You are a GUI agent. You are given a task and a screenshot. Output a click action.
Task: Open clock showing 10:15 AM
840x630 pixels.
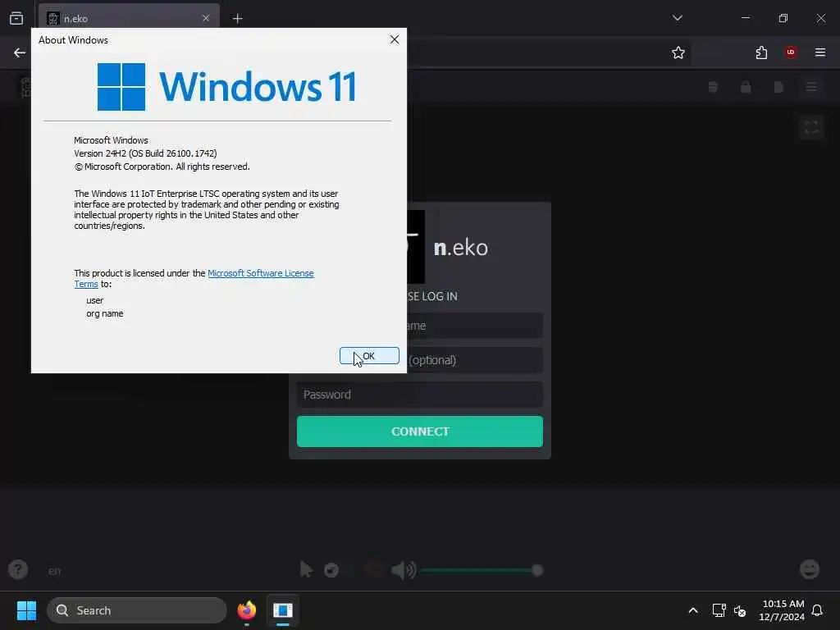(x=782, y=610)
